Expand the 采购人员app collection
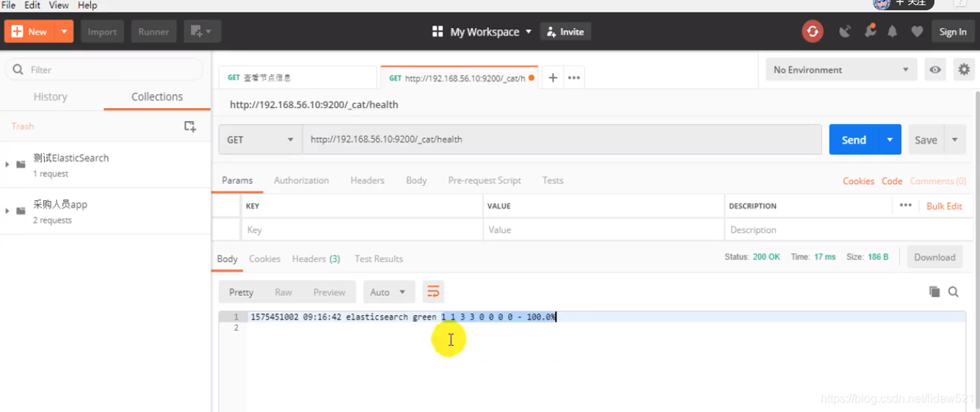 click(7, 211)
